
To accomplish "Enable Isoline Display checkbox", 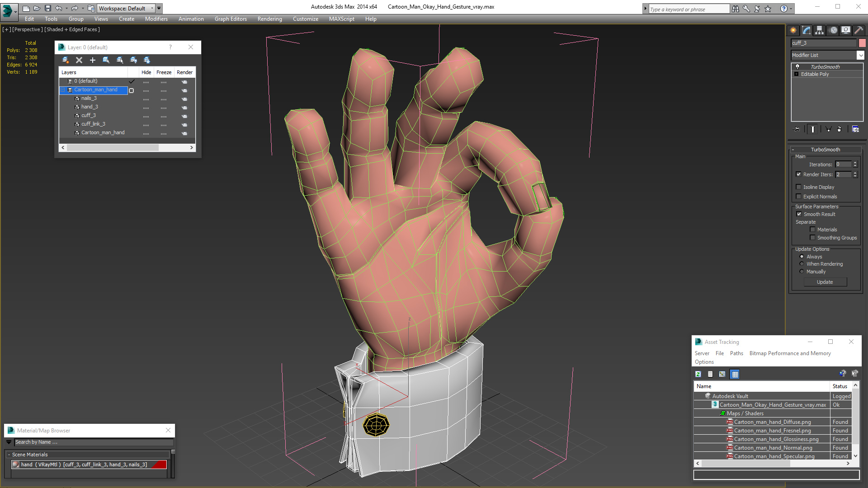I will 798,187.
